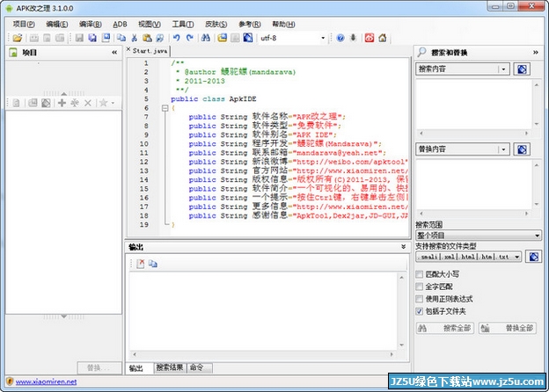Click the blue icon beside replace content box
549x392 pixels.
[x=522, y=149]
